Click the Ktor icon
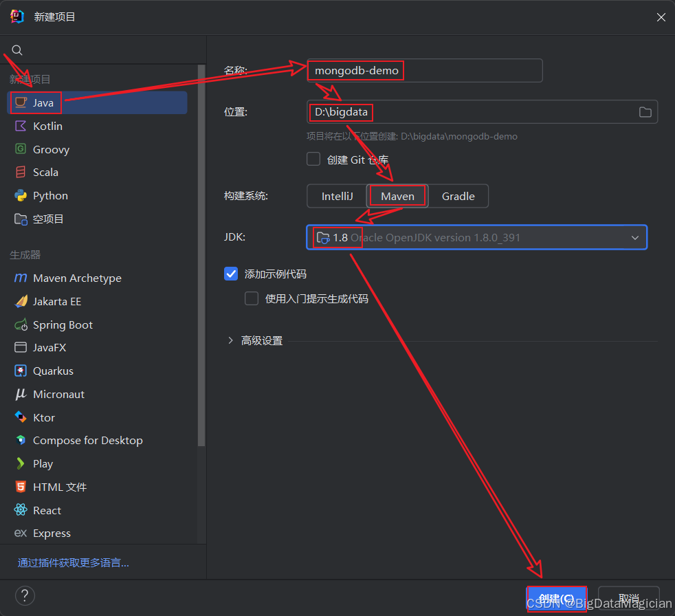Screen dimensions: 675x616 click(21, 417)
